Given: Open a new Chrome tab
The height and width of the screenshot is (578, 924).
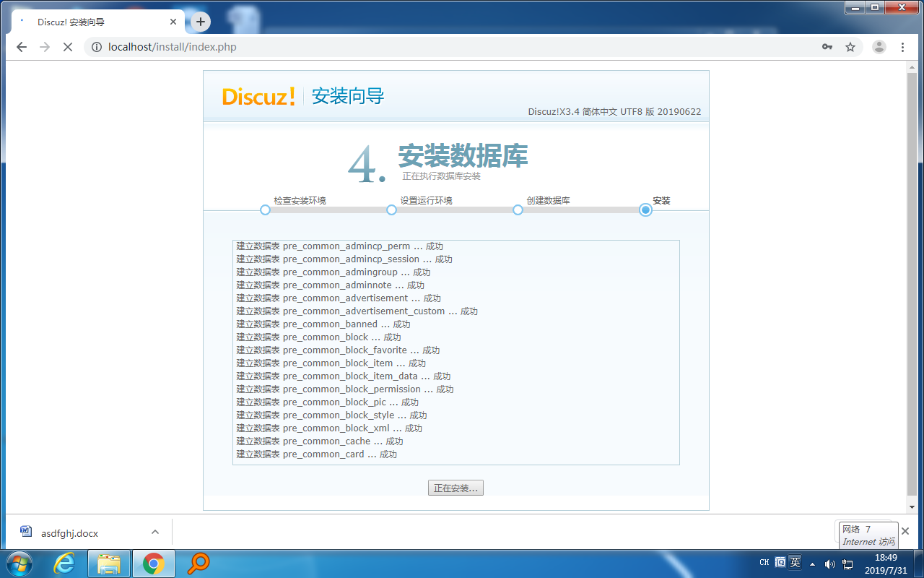Looking at the screenshot, I should (201, 22).
